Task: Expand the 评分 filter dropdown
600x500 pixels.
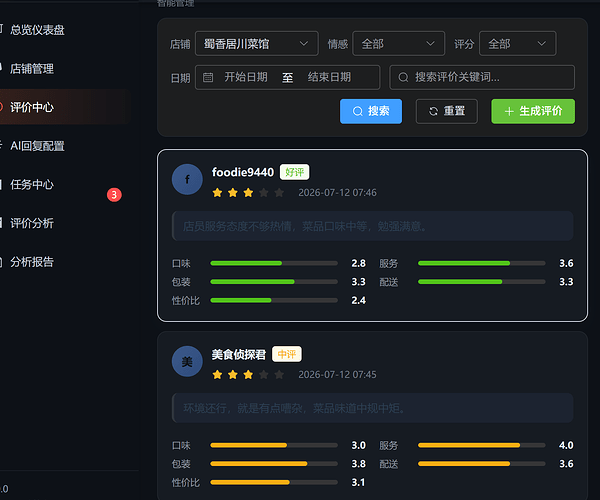Action: [x=517, y=44]
